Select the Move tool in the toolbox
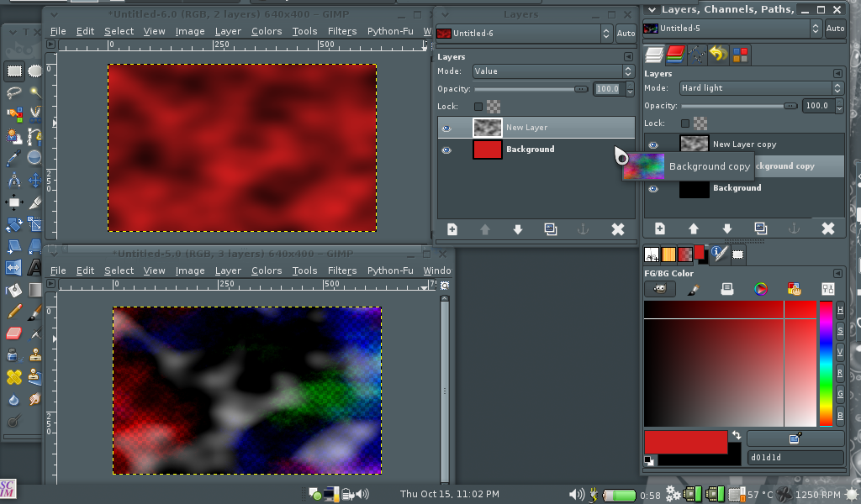The width and height of the screenshot is (861, 504). point(34,178)
